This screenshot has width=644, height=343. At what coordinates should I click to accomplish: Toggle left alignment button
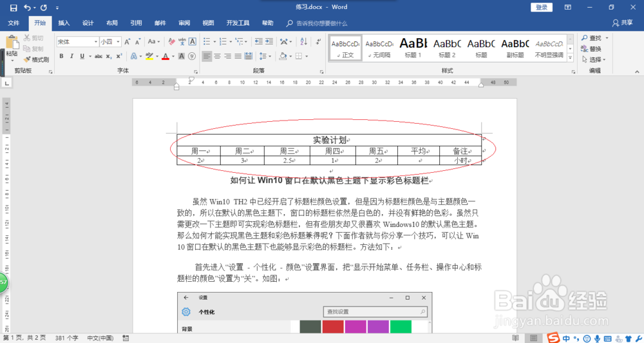(207, 56)
